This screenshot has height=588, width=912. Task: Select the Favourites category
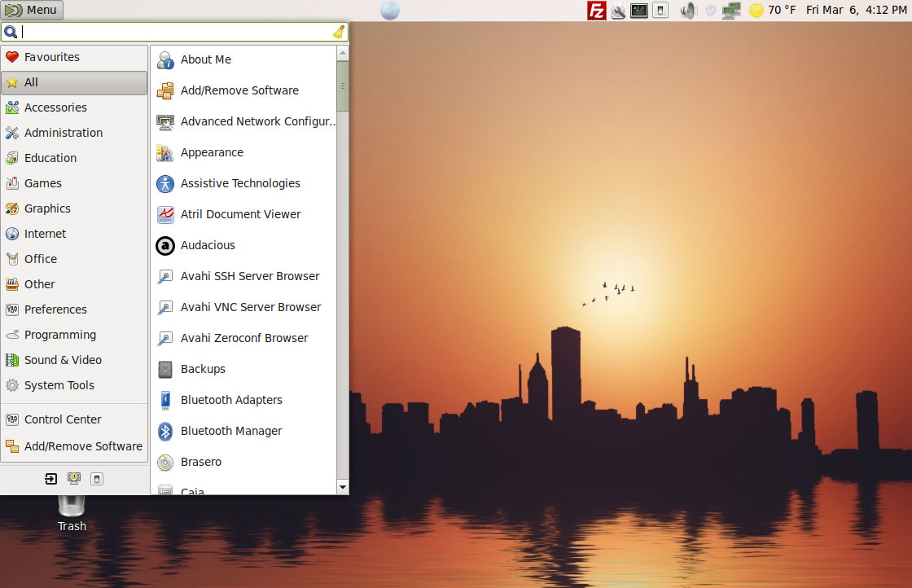pyautogui.click(x=51, y=57)
